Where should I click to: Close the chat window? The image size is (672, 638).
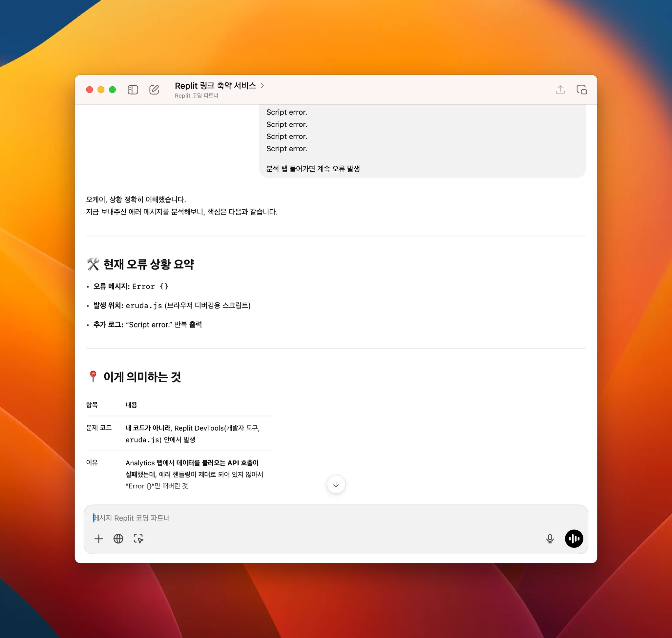click(x=90, y=90)
